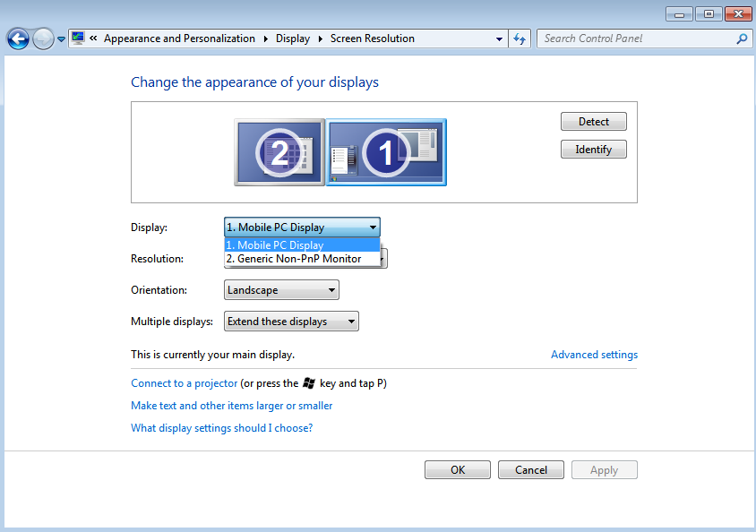Expand arrow after Display breadcrumb
The width and height of the screenshot is (756, 532).
[320, 39]
